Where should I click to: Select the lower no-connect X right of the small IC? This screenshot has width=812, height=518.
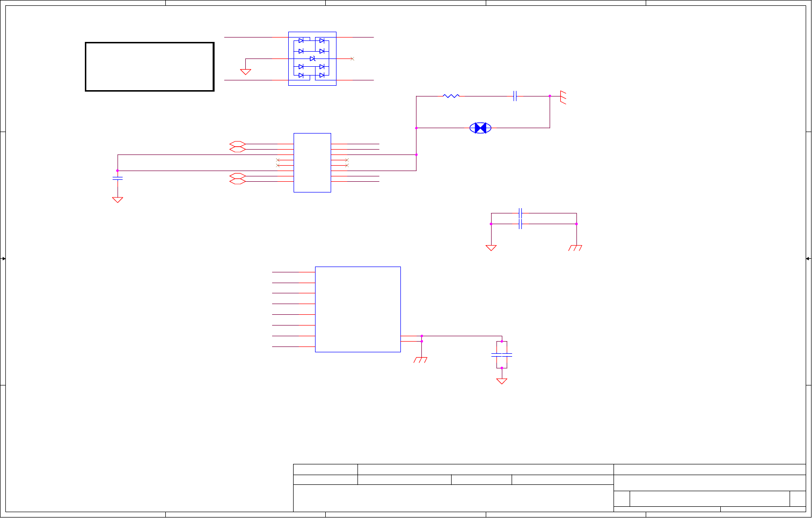[347, 165]
